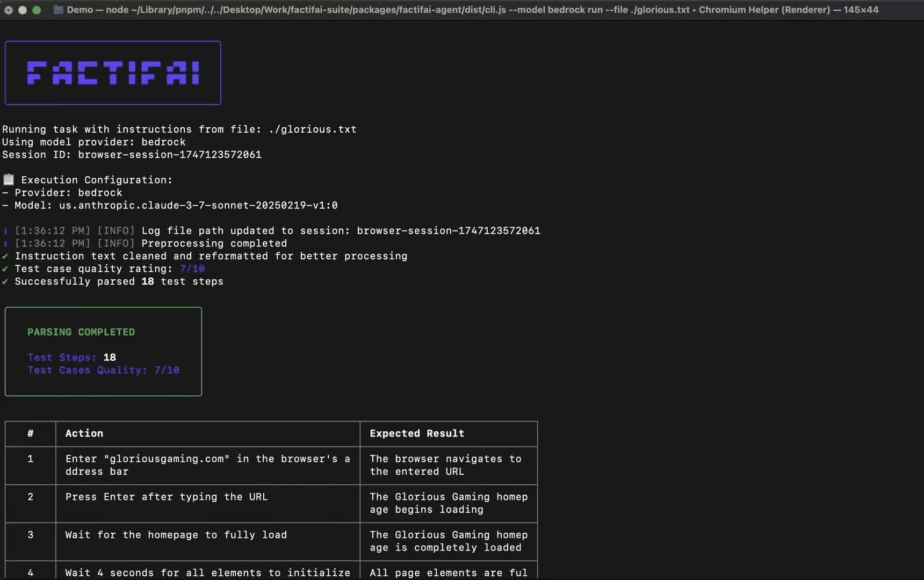This screenshot has height=580, width=924.
Task: Click '- Provider: bedrock' line
Action: (x=62, y=193)
